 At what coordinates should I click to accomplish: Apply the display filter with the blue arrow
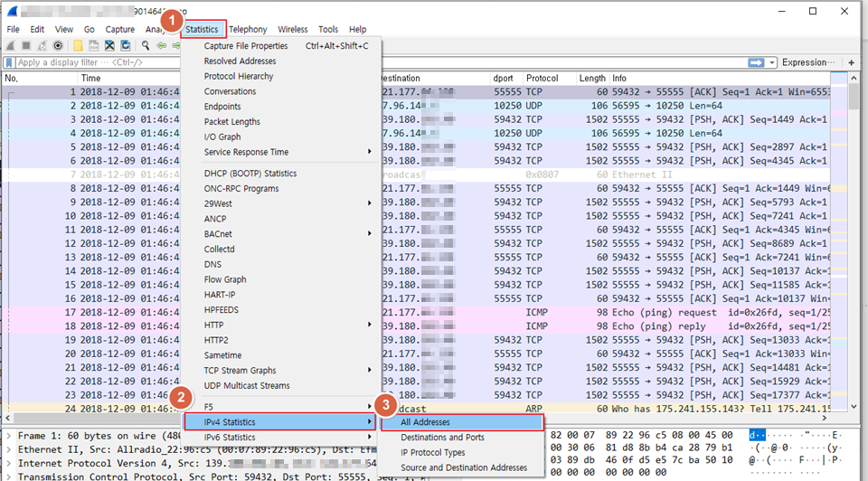pyautogui.click(x=756, y=62)
